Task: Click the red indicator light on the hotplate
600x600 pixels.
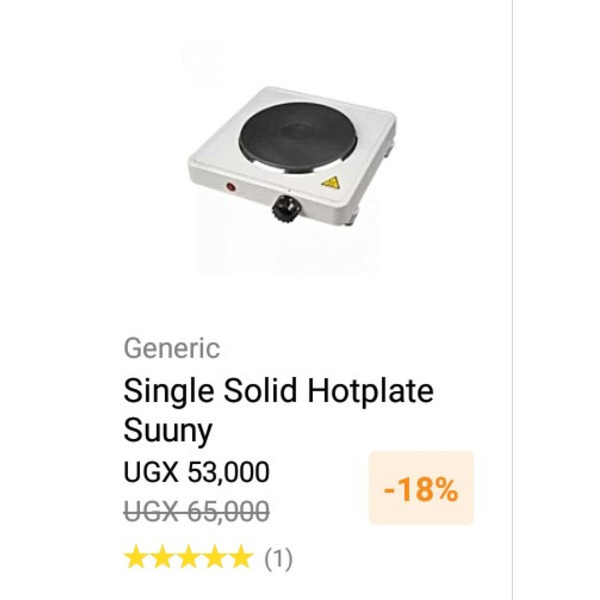Action: (231, 187)
